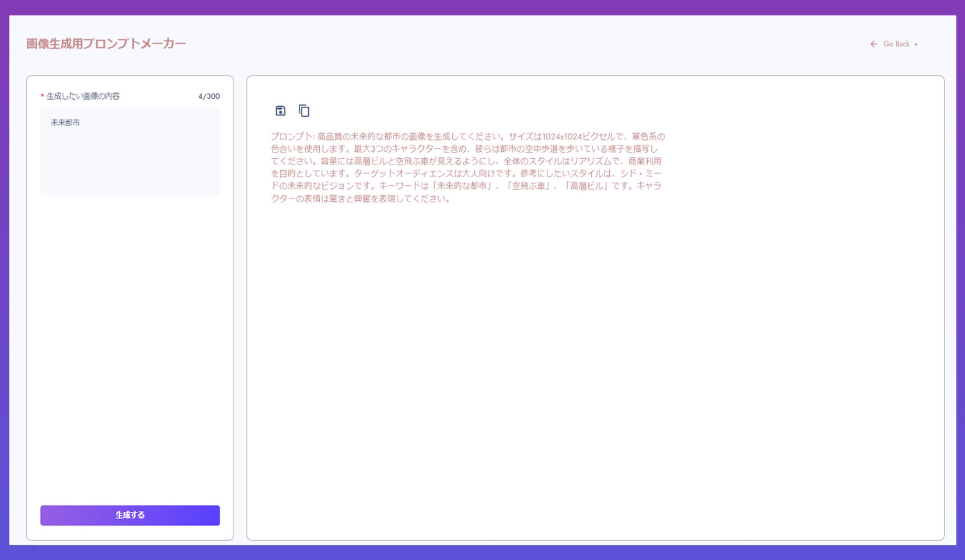The width and height of the screenshot is (965, 560).
Task: Click the 1024x1024 size text in the output
Action: (562, 137)
